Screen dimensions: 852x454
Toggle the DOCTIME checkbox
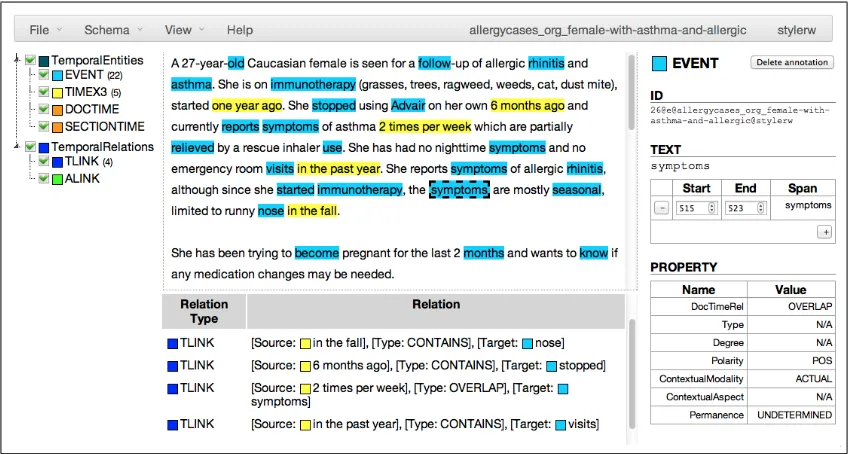(44, 110)
